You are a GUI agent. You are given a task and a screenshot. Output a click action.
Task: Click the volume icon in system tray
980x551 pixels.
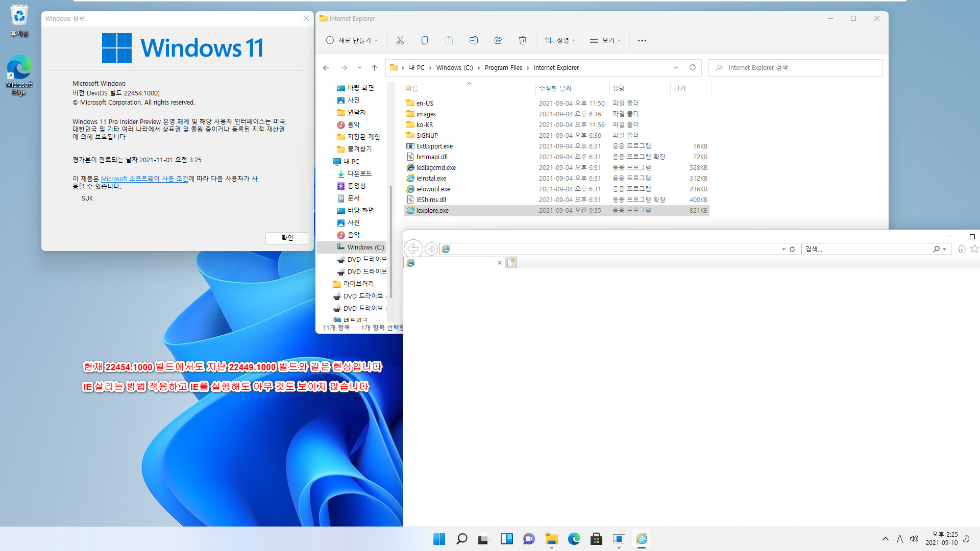[x=914, y=539]
